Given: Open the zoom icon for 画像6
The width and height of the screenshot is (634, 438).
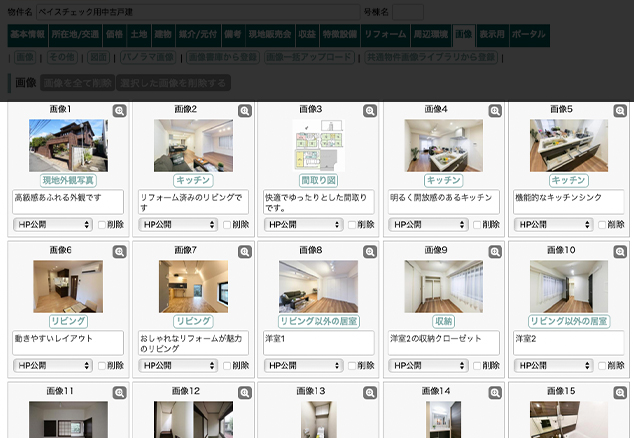Looking at the screenshot, I should [x=119, y=252].
